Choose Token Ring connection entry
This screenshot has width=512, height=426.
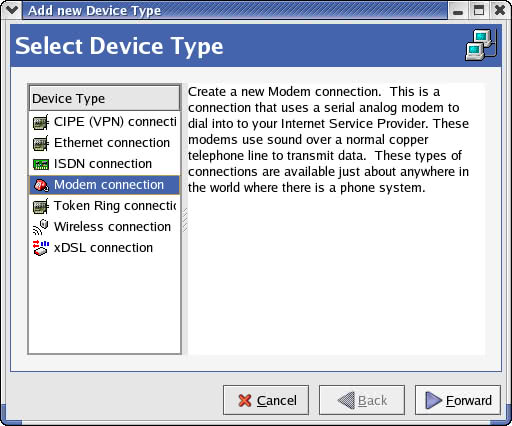(104, 206)
